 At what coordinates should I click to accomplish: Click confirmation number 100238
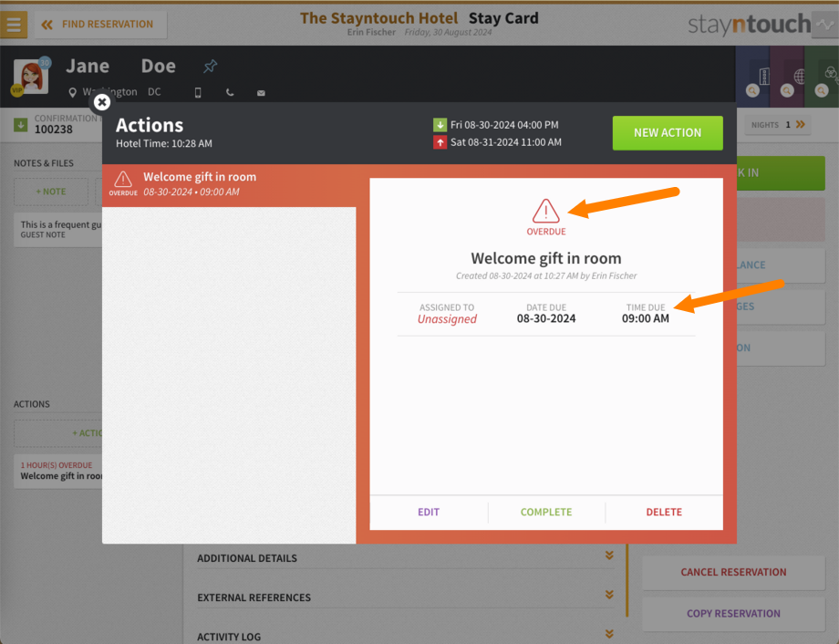tap(54, 130)
